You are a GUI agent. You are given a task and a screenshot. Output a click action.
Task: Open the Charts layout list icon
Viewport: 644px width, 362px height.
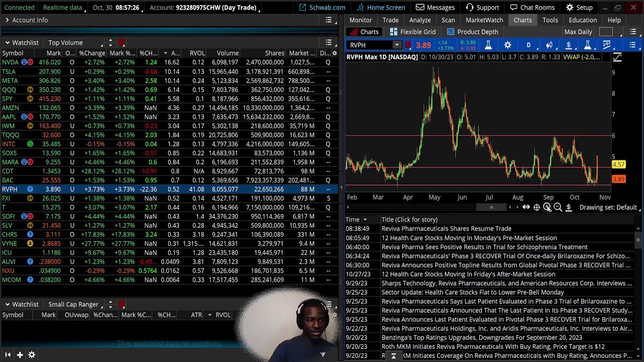[x=633, y=32]
